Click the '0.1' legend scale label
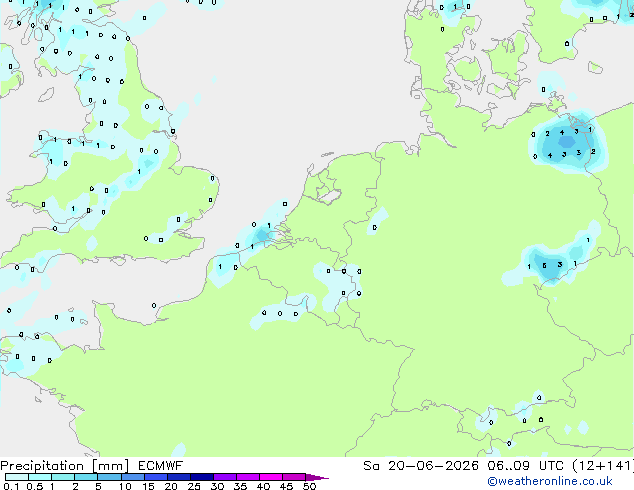This screenshot has height=490, width=634. (x=11, y=486)
